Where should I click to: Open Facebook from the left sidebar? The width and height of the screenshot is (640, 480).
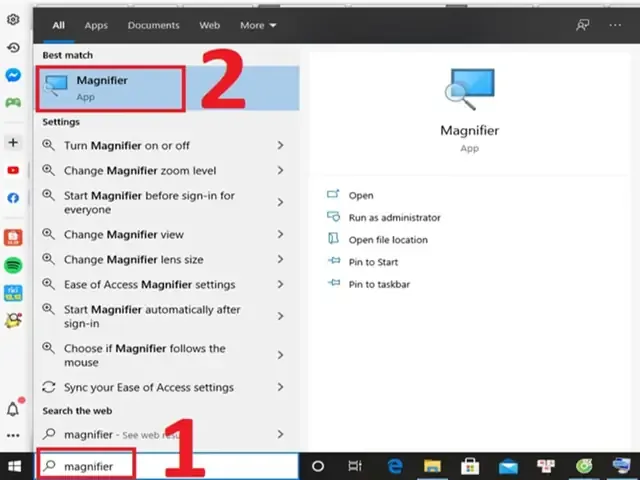(x=13, y=198)
